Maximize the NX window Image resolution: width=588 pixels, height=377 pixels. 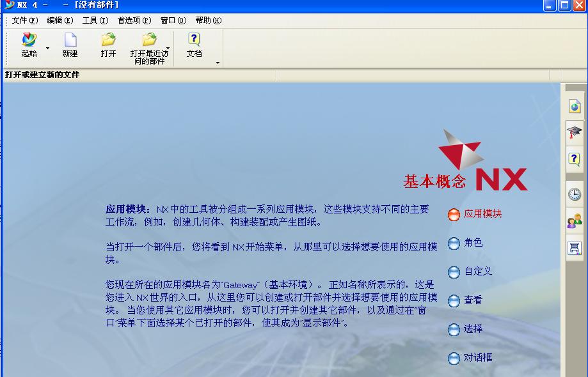point(564,5)
